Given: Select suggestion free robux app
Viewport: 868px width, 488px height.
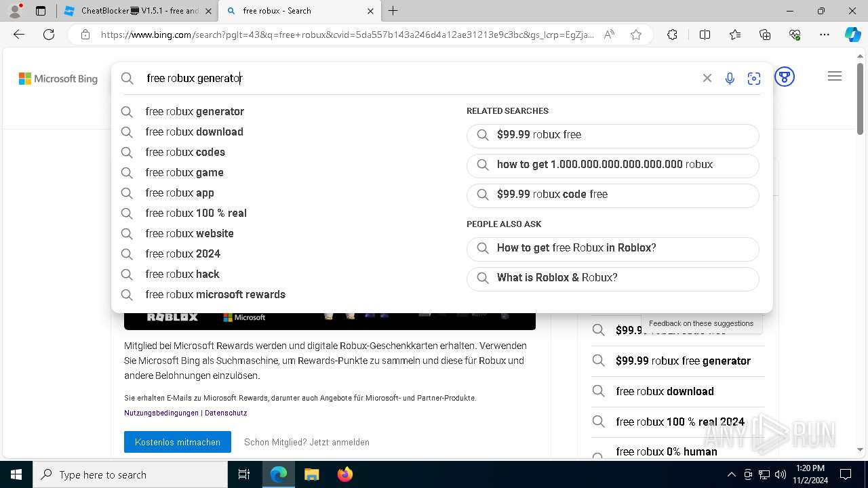Looking at the screenshot, I should pyautogui.click(x=180, y=192).
